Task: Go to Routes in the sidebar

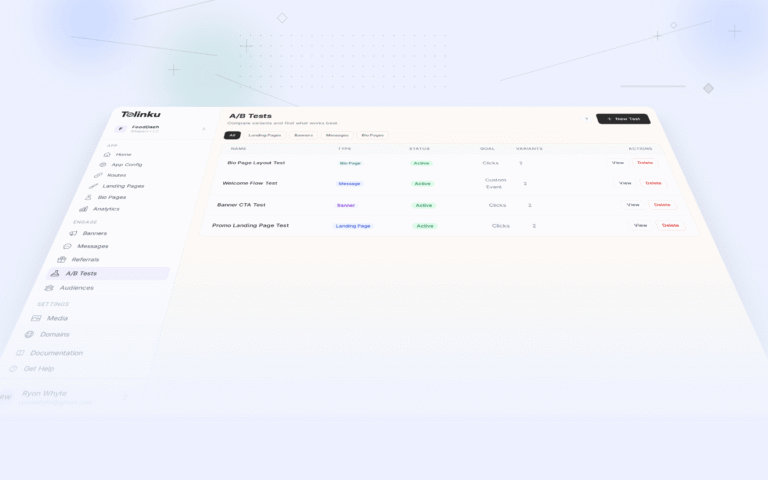Action: (116, 175)
